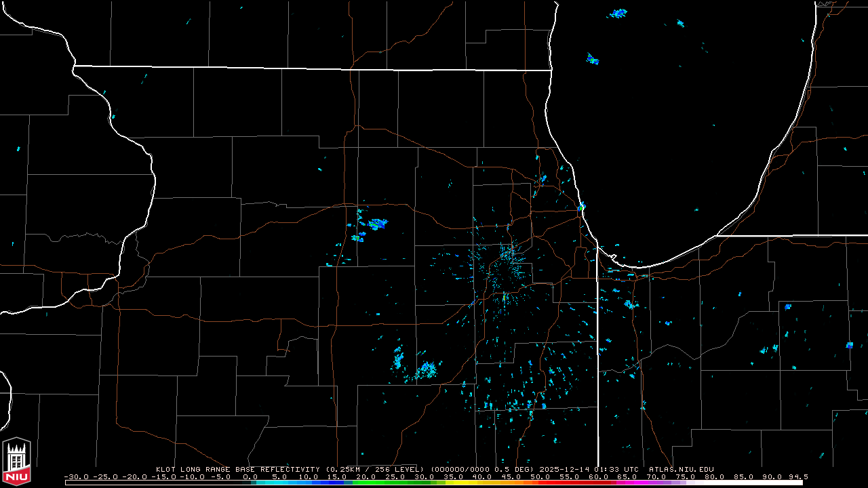
Task: Click the 0.0 label on the dBZ scale
Action: pos(250,476)
